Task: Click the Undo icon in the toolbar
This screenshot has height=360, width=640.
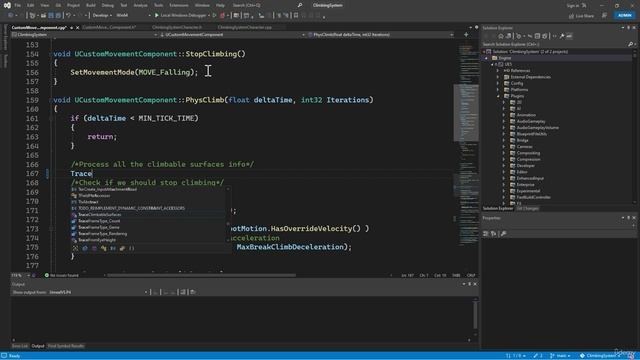Action: point(69,16)
